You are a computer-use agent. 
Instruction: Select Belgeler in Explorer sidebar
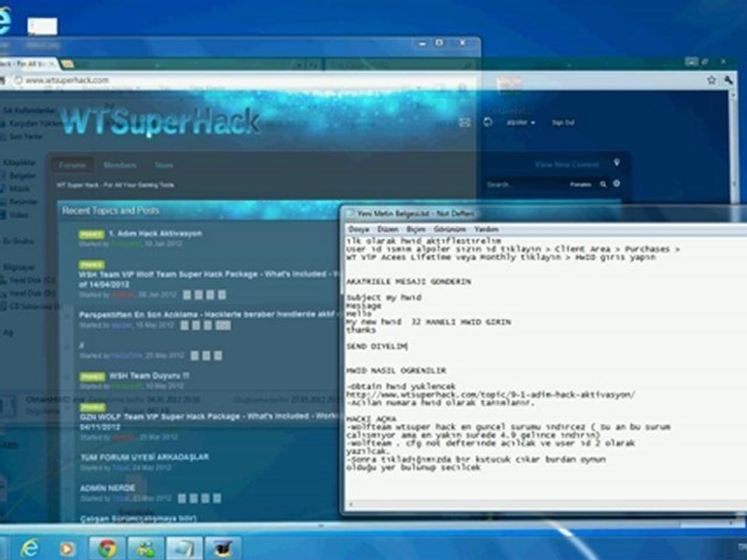23,176
